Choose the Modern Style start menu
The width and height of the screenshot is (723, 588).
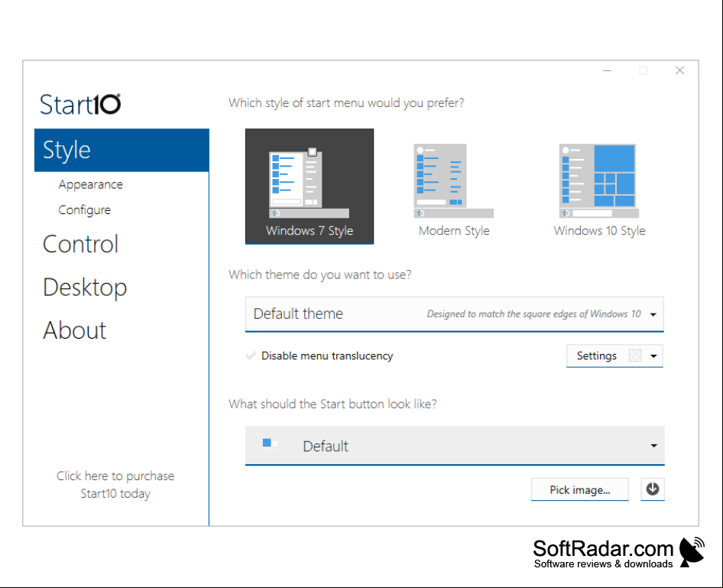click(454, 190)
